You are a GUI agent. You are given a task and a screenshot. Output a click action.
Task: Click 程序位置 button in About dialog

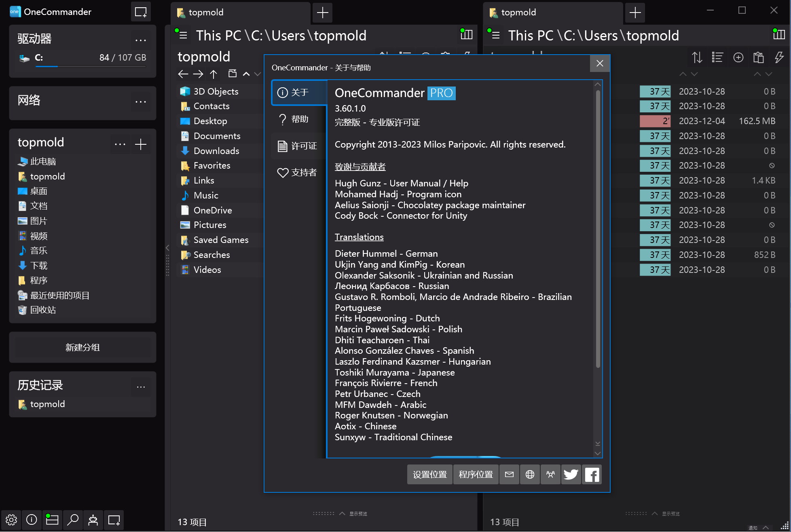pyautogui.click(x=475, y=474)
